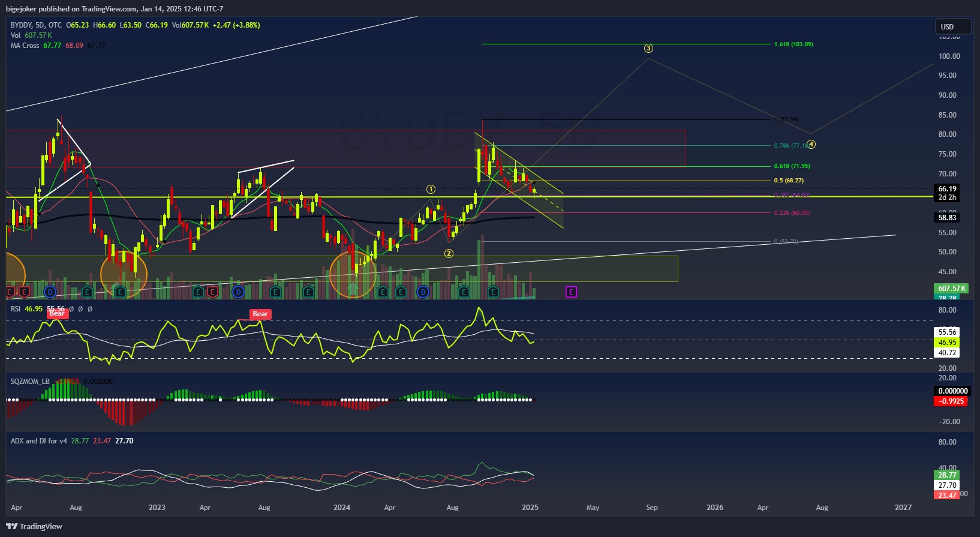This screenshot has height=537, width=980.
Task: Click the 0.236 (60.05) Fibonacci label
Action: point(792,213)
